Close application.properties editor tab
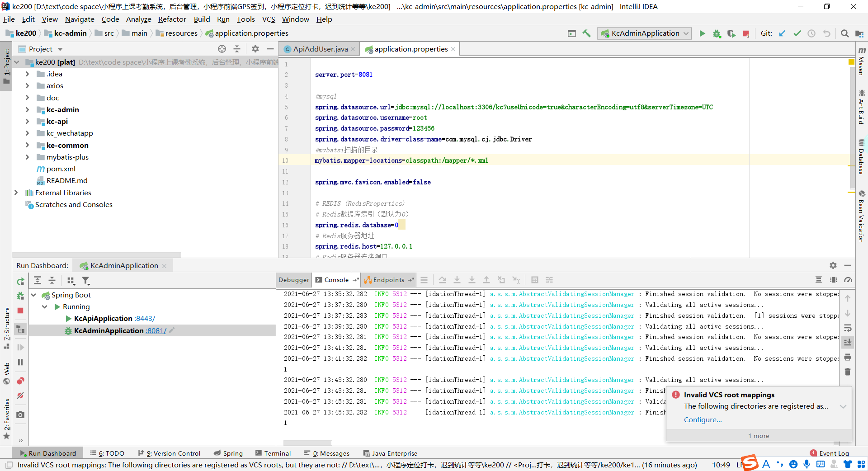Screen dimensions: 868x471 (453, 49)
